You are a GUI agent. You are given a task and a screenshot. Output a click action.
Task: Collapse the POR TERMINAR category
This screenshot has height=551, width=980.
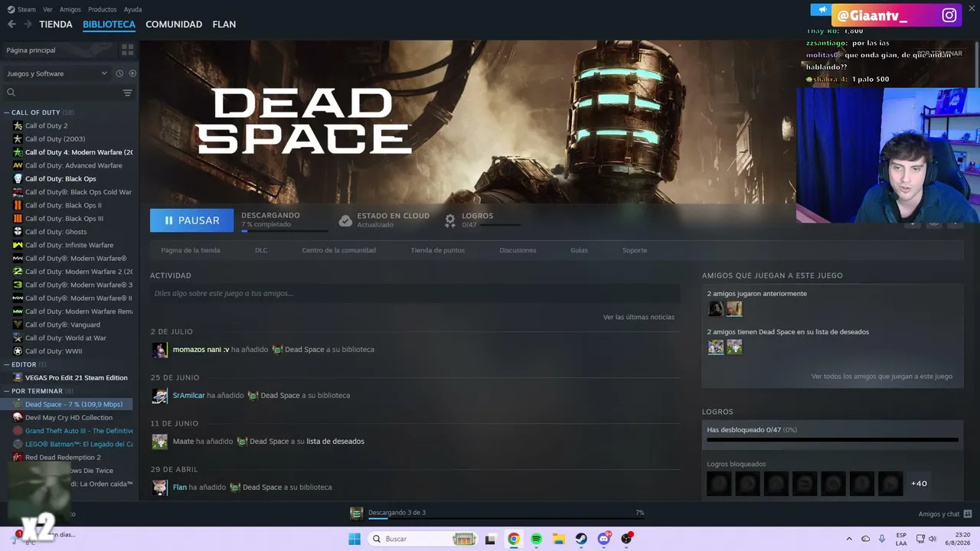pos(6,391)
